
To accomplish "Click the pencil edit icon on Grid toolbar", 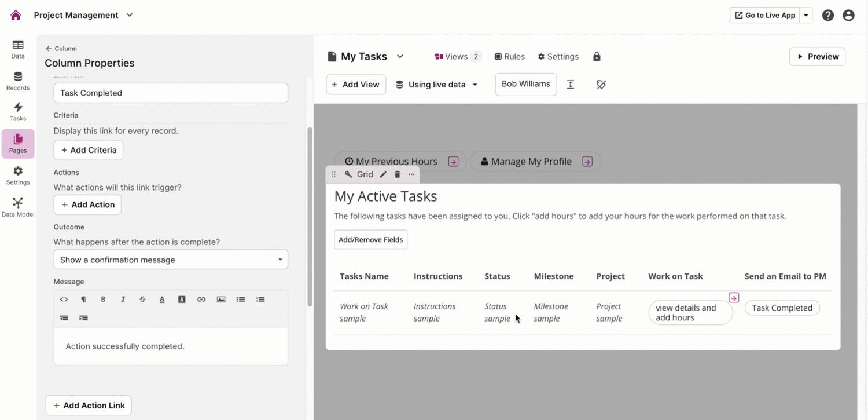I will click(x=383, y=174).
